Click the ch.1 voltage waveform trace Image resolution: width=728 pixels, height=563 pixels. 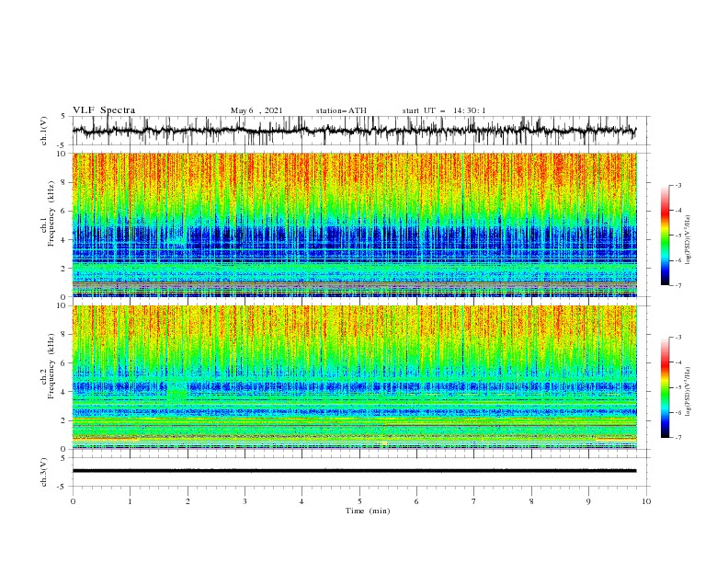(354, 131)
